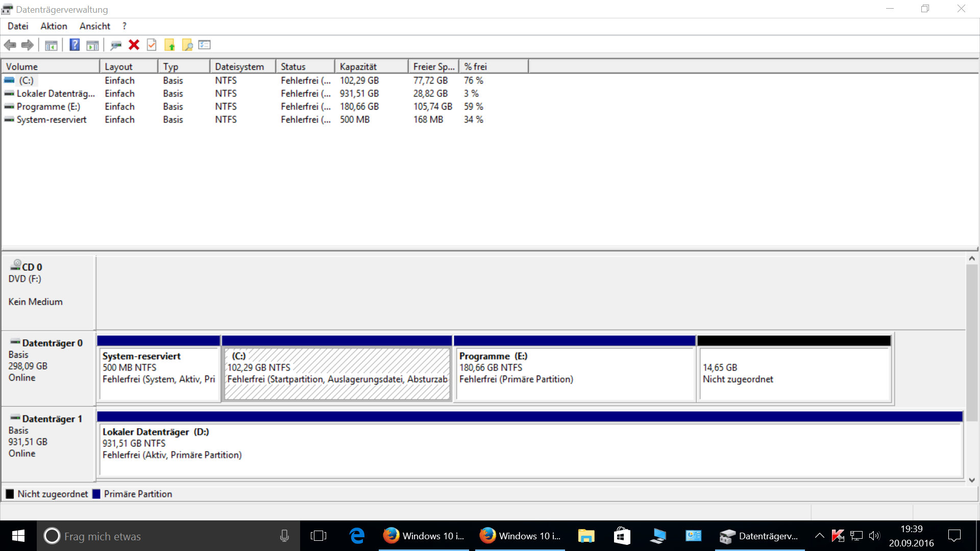Viewport: 980px width, 551px height.
Task: Click the folder with green arrow icon
Action: (169, 45)
